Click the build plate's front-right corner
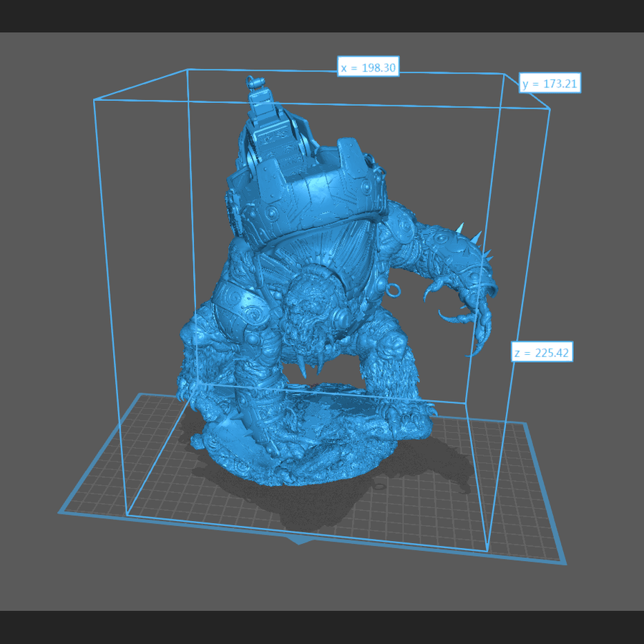Screen dimensions: 644x644 coord(565,562)
